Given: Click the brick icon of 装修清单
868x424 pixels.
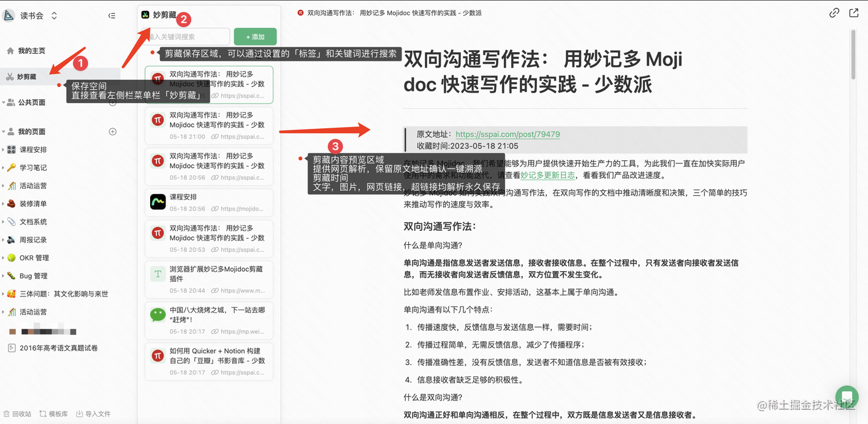Looking at the screenshot, I should (11, 204).
